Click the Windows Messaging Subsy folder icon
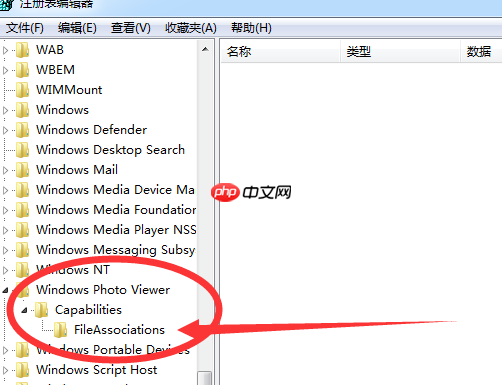Image resolution: width=503 pixels, height=385 pixels. (23, 250)
